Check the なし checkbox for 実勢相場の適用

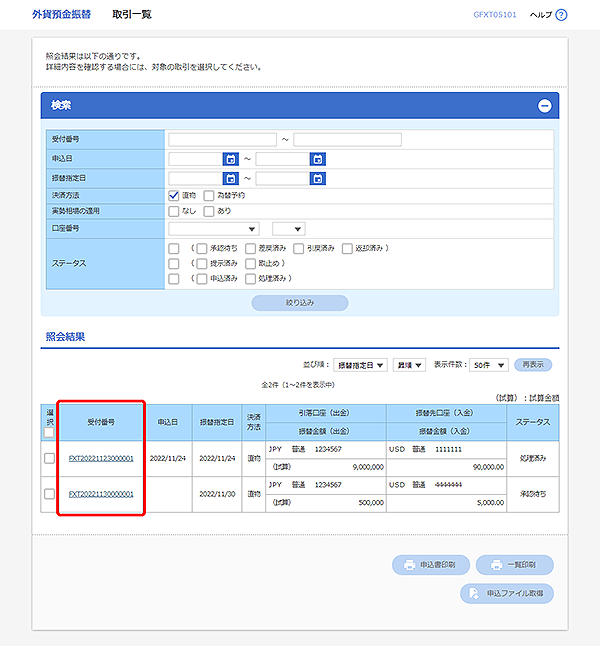pyautogui.click(x=174, y=211)
